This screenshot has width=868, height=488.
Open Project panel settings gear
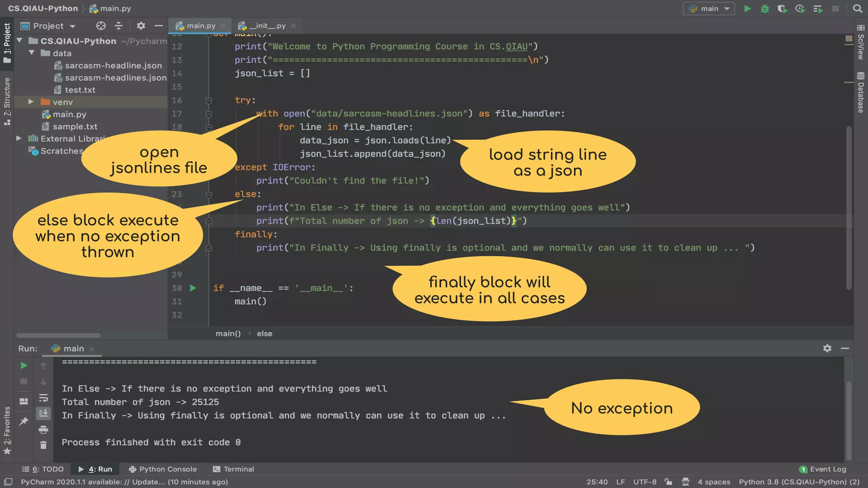141,26
